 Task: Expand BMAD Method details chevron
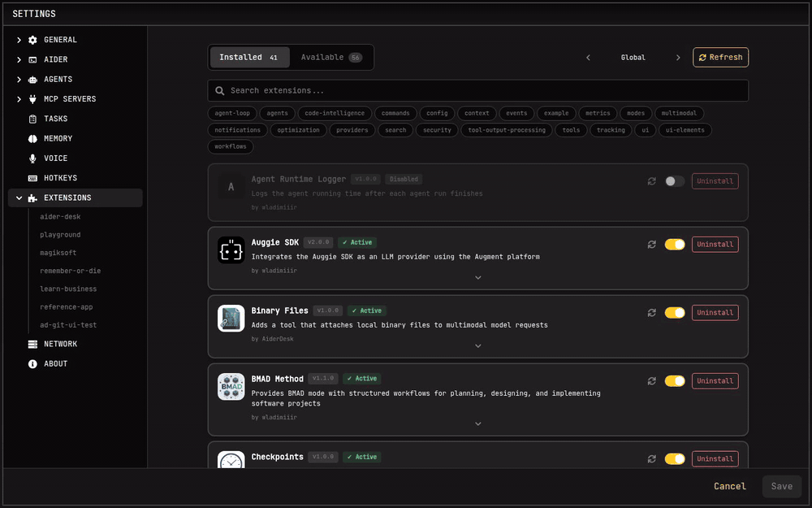pyautogui.click(x=478, y=424)
